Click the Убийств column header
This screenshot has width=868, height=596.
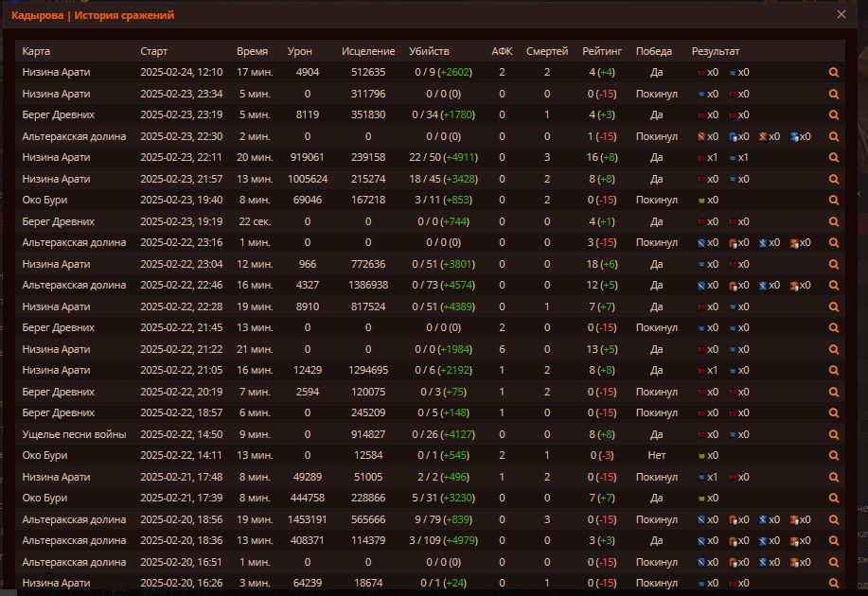pos(429,51)
